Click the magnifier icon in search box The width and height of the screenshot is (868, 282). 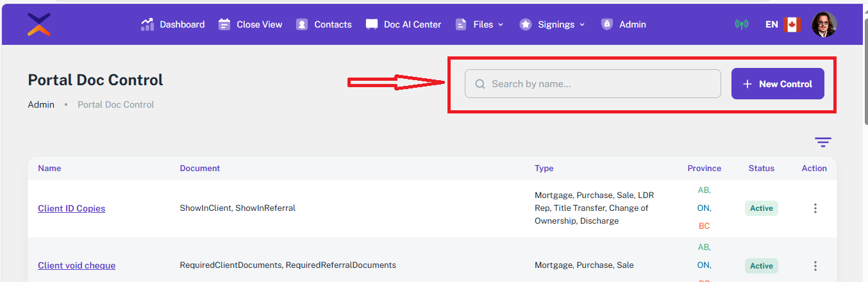point(480,84)
